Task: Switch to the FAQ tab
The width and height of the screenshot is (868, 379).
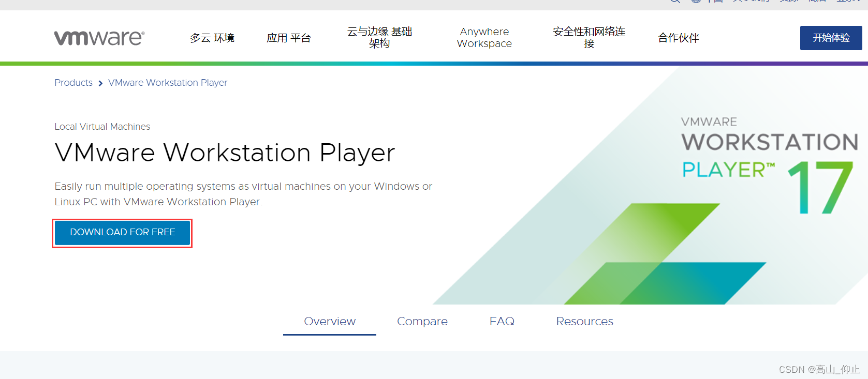Action: point(502,321)
